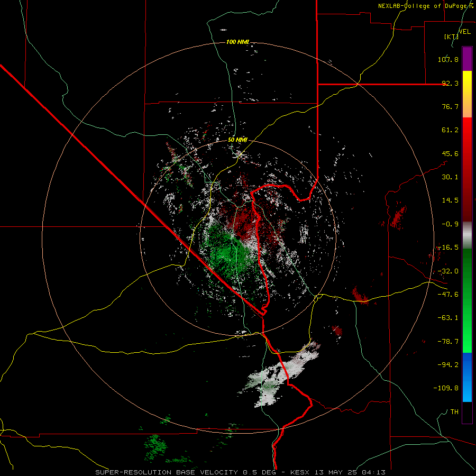This screenshot has width=476, height=476.
Task: Click the [KT] units label
Action: coord(451,36)
